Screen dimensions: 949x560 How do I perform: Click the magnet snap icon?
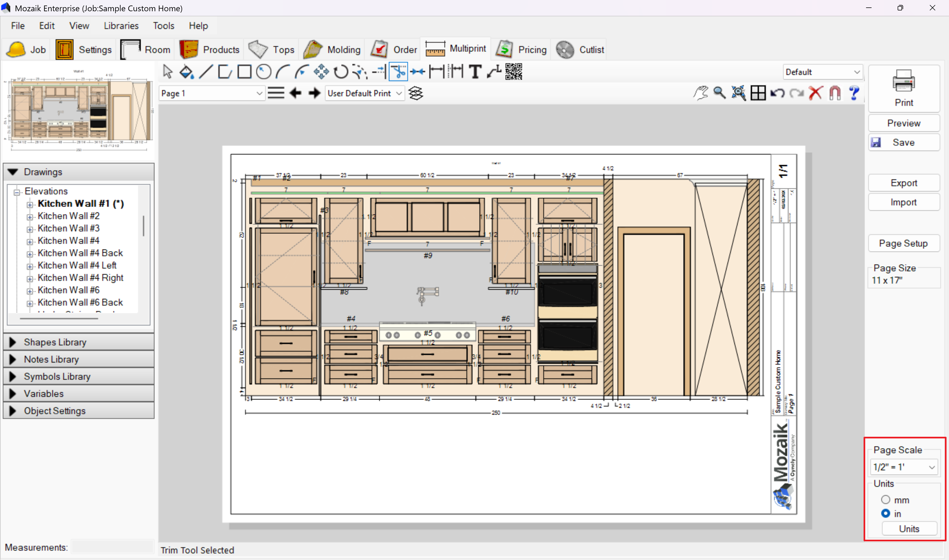[x=835, y=93]
